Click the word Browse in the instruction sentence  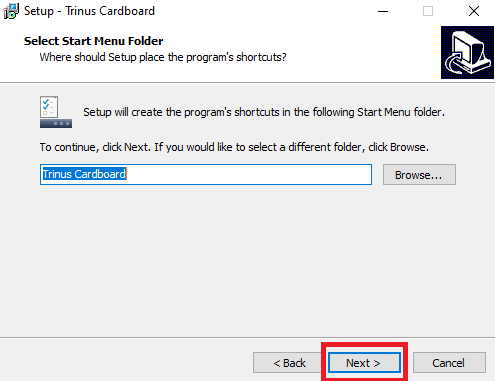pos(408,147)
